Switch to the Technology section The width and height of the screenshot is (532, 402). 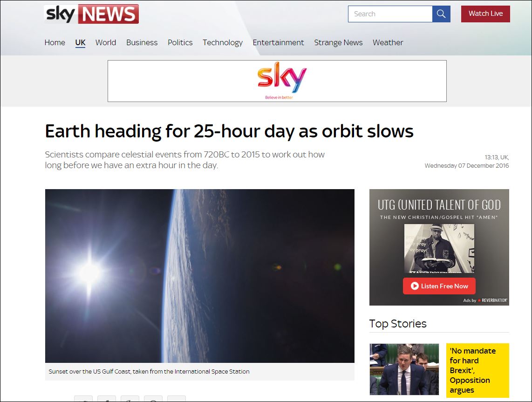(x=223, y=42)
